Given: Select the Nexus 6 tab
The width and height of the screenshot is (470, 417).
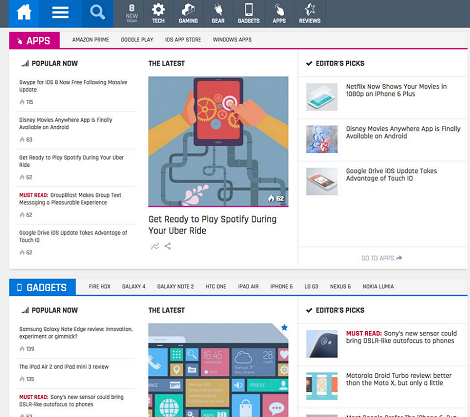Looking at the screenshot, I should (340, 286).
